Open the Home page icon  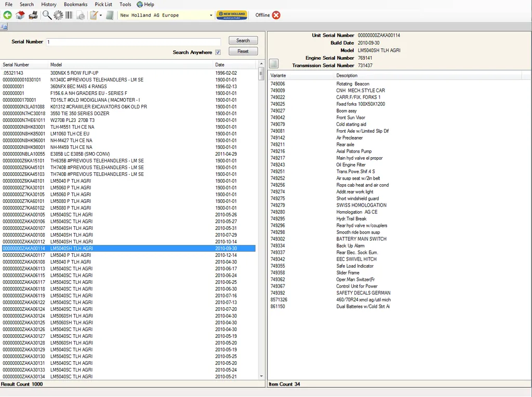20,15
